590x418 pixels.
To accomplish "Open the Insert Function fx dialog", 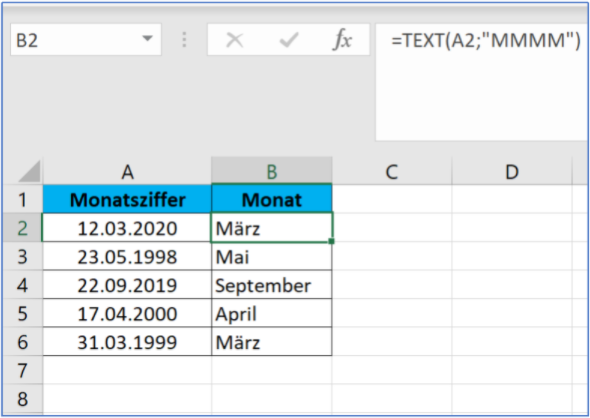I will [342, 40].
